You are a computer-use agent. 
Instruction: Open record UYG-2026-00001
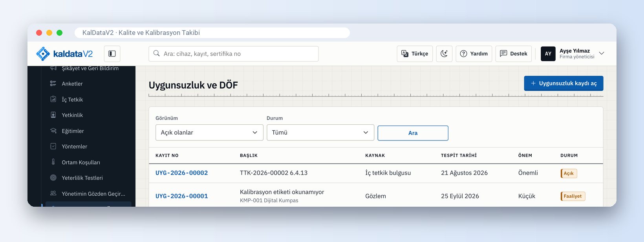(x=181, y=196)
